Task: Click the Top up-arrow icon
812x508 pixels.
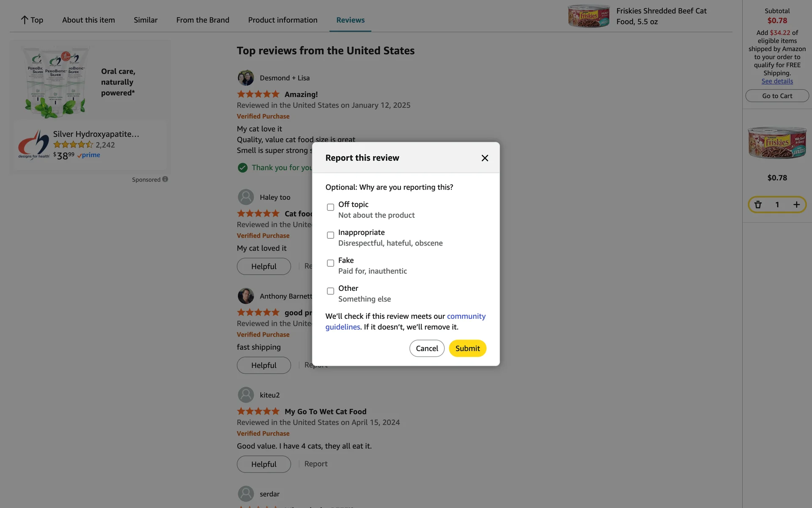Action: pyautogui.click(x=25, y=20)
